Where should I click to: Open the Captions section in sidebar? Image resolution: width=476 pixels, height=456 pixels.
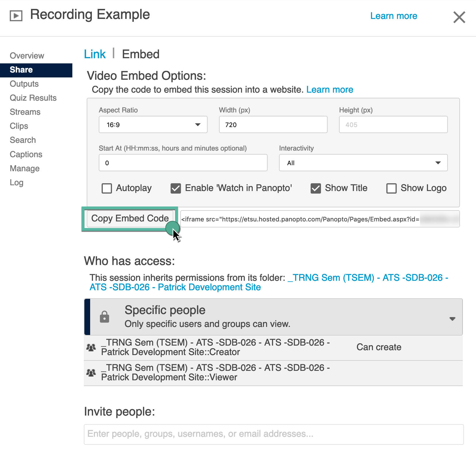click(26, 154)
